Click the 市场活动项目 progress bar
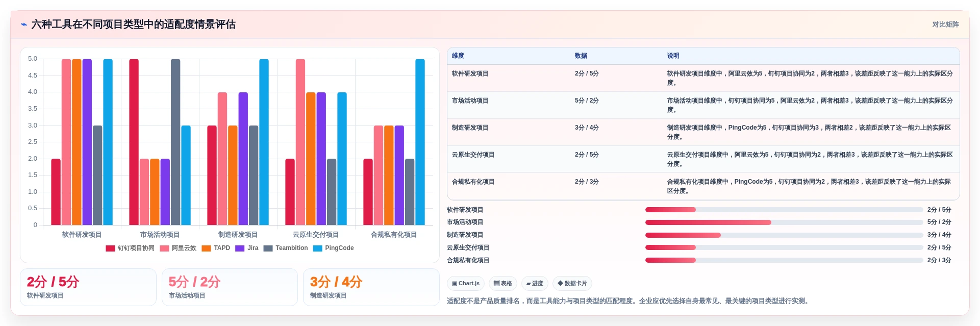980x326 pixels. pos(784,222)
